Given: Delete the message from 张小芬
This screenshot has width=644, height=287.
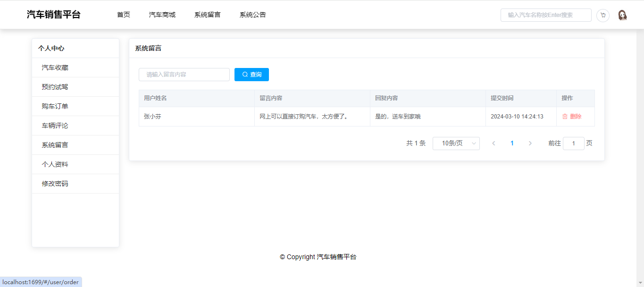Looking at the screenshot, I should pos(571,117).
